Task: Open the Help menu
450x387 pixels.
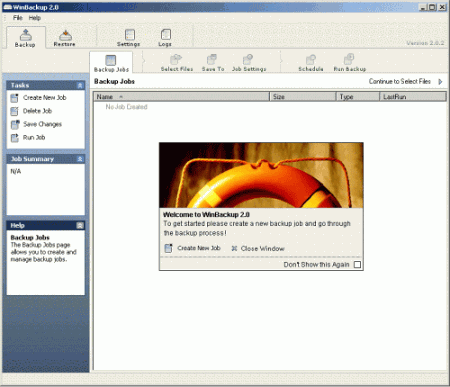Action: pos(35,18)
